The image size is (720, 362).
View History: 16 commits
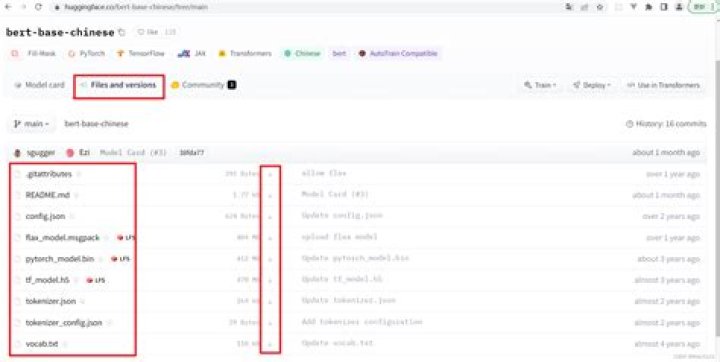click(x=666, y=124)
